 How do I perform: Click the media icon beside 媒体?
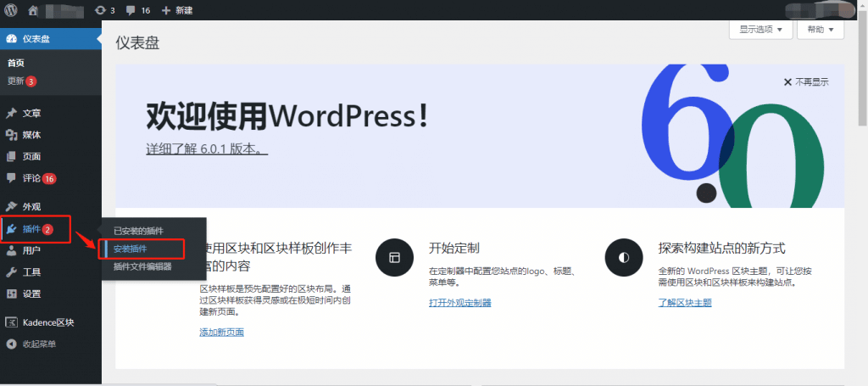(x=11, y=135)
